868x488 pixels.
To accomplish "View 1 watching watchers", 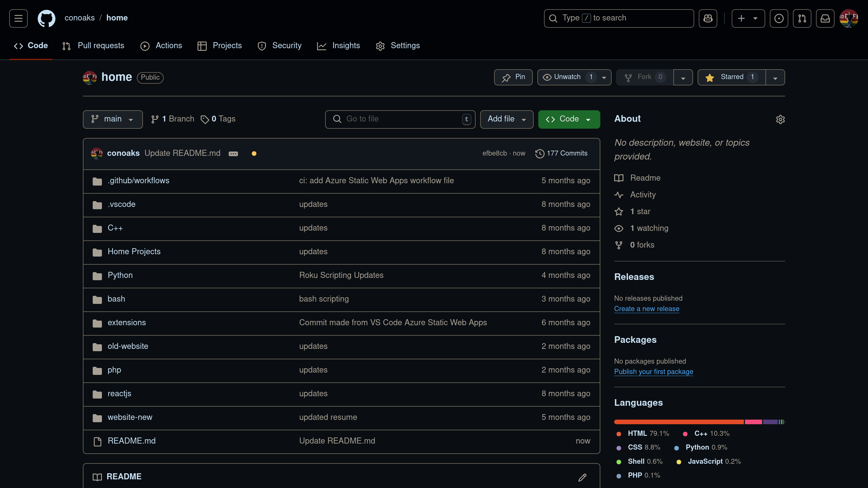I will point(641,228).
